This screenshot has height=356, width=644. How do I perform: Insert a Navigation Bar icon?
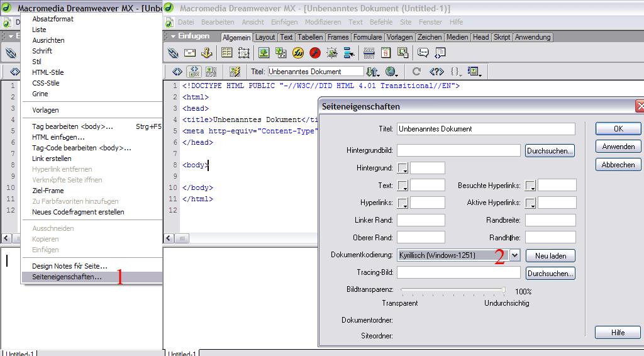(348, 53)
